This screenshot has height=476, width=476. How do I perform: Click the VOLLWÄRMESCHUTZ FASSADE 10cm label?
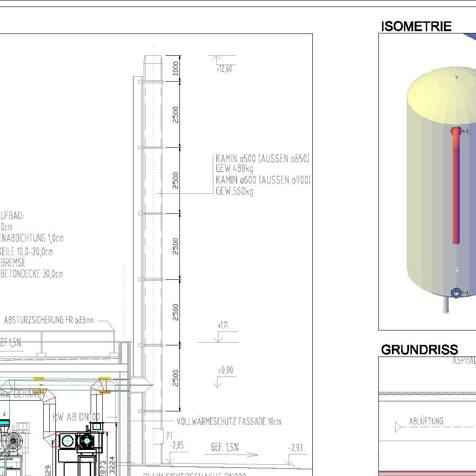[229, 422]
